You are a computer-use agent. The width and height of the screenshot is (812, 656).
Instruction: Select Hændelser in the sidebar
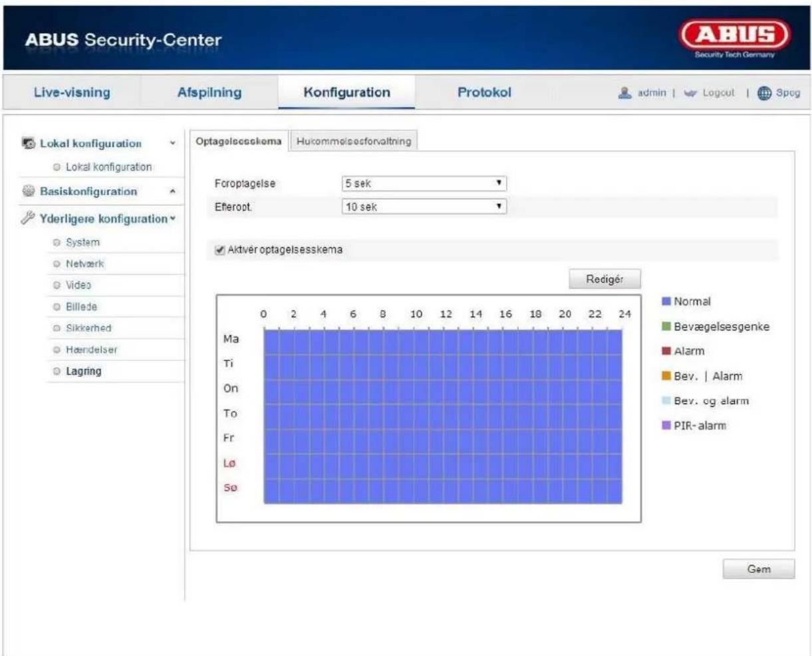91,350
